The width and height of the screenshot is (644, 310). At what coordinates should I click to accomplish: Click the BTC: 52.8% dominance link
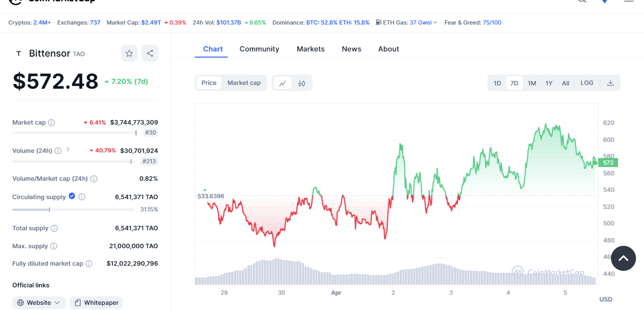[x=322, y=22]
